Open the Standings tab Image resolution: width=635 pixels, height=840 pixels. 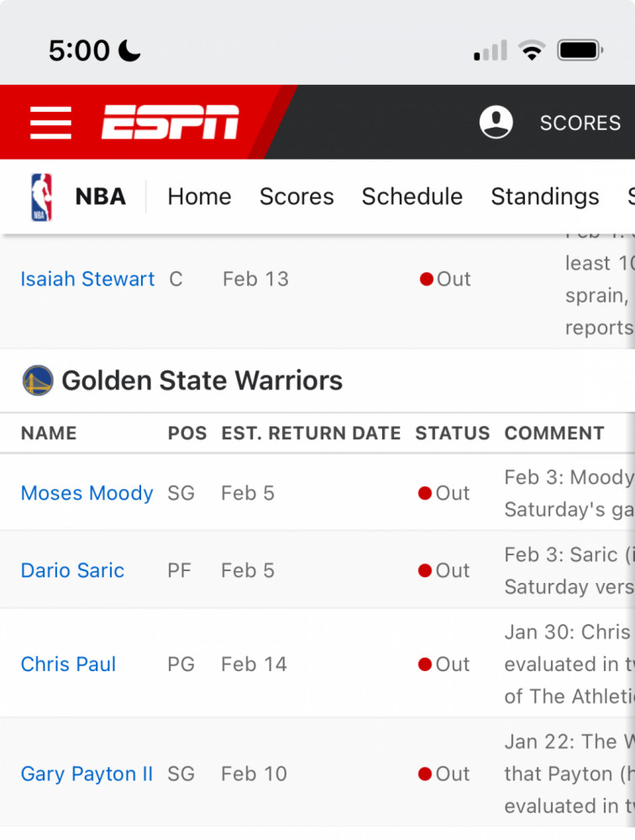pyautogui.click(x=545, y=197)
